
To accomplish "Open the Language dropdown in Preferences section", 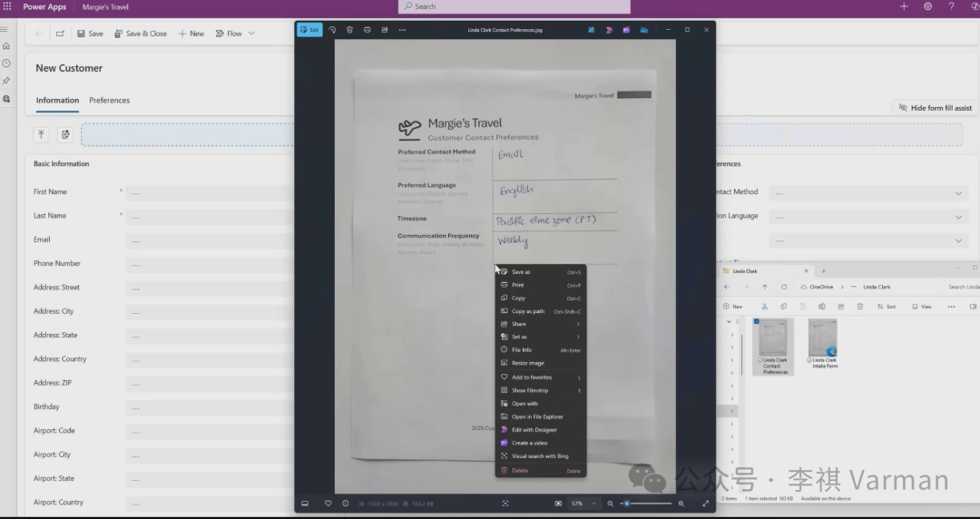I will point(868,216).
